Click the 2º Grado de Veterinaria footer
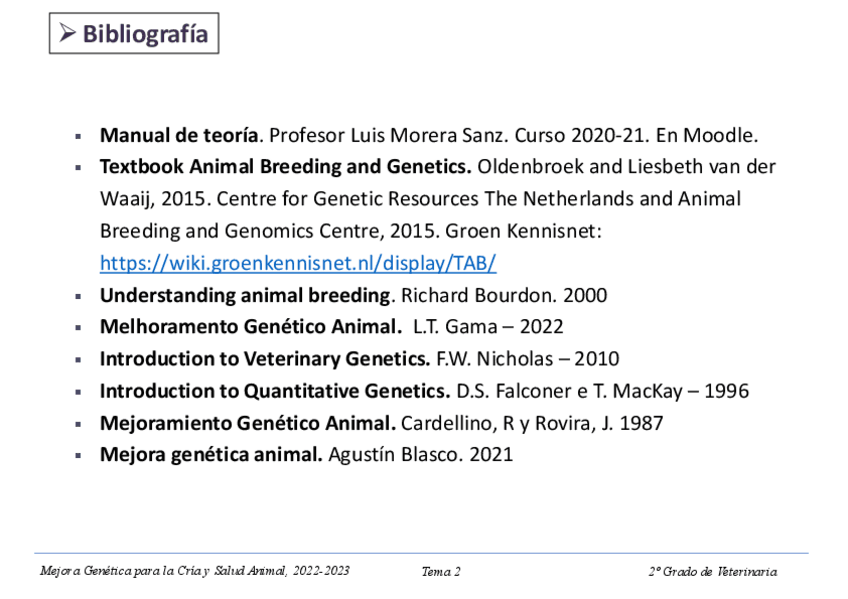848x599 pixels. [x=712, y=572]
